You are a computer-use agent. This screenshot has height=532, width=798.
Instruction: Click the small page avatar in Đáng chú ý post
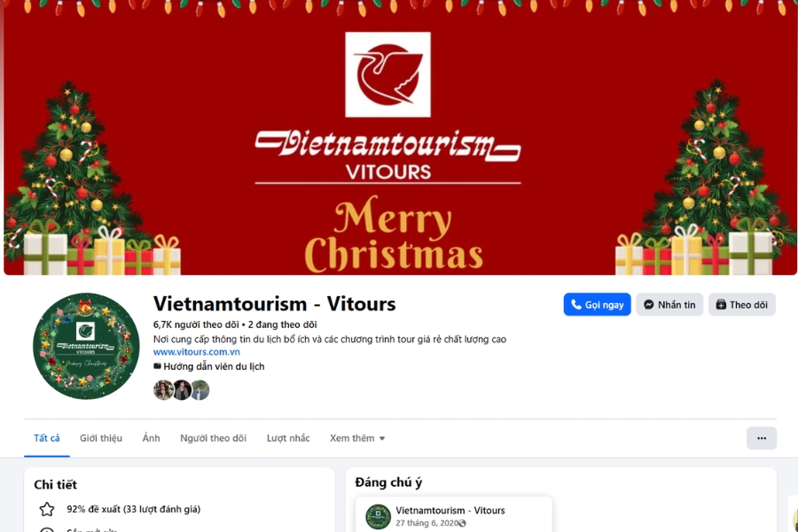(378, 517)
